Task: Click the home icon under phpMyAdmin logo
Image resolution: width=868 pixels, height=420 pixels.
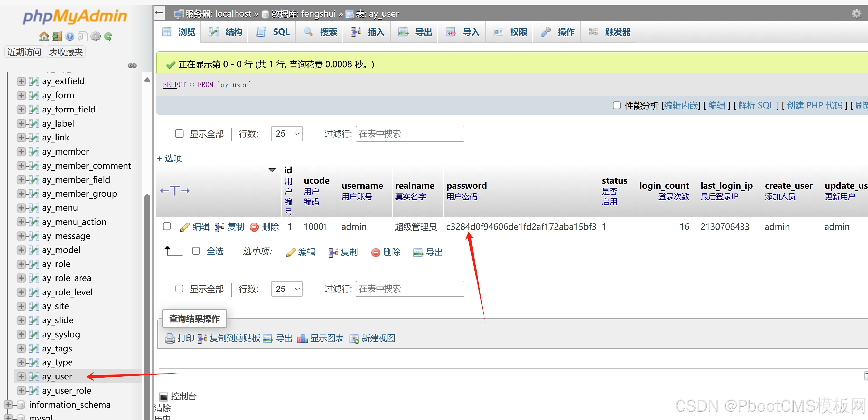Action: (x=44, y=36)
